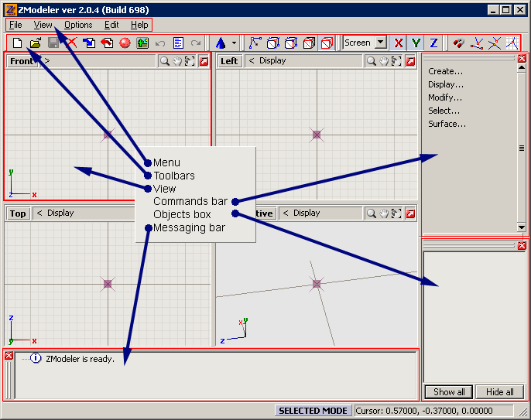The image size is (531, 420).
Task: Click zoom-extents icon in Perspective viewport
Action: click(x=396, y=213)
